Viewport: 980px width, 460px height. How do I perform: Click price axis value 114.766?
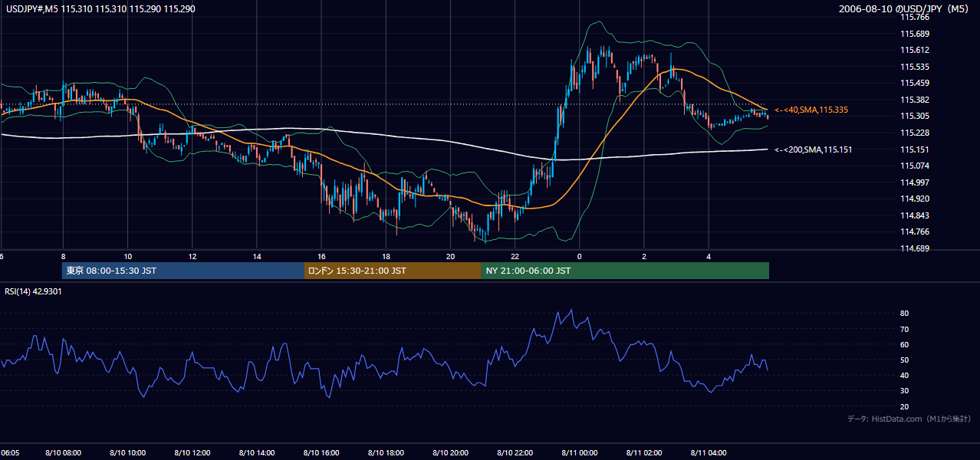(x=915, y=232)
